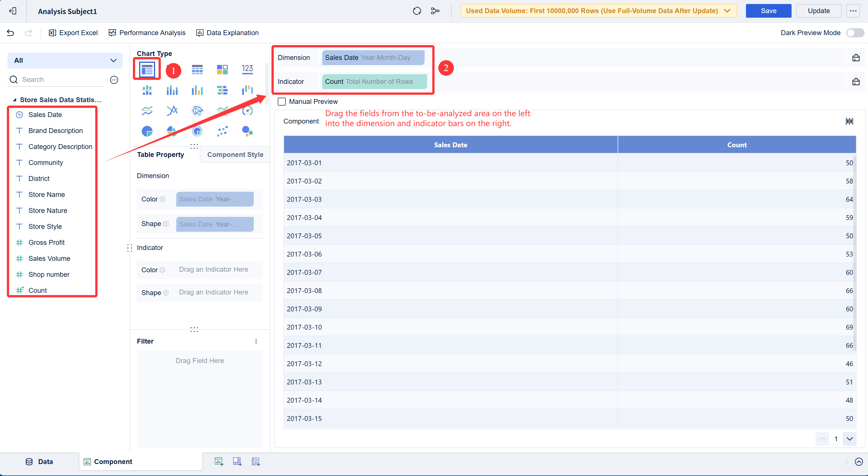Click the exit icon beside Analysis Subject1
This screenshot has height=476, width=868.
(13, 11)
